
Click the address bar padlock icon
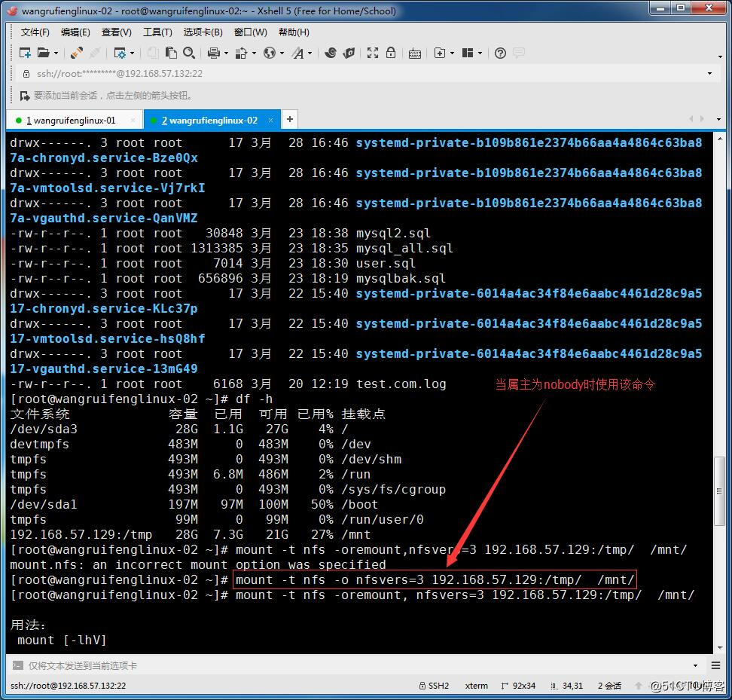click(x=26, y=74)
